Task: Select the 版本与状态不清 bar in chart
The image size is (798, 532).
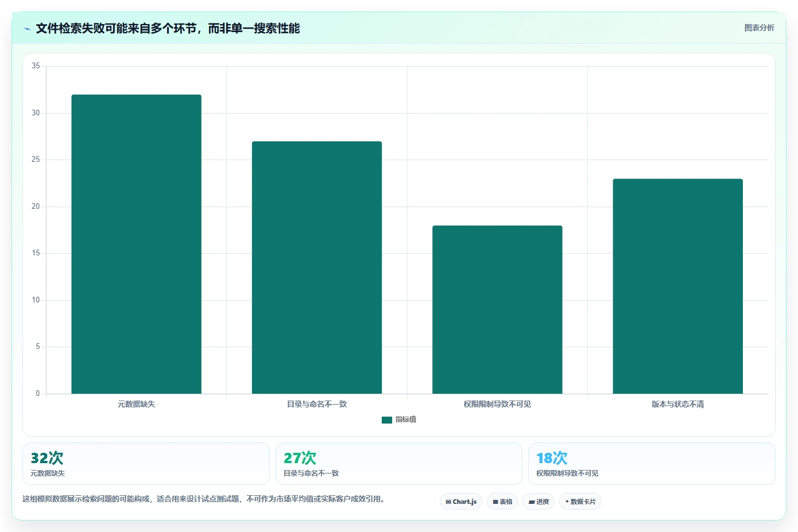Action: pyautogui.click(x=677, y=286)
